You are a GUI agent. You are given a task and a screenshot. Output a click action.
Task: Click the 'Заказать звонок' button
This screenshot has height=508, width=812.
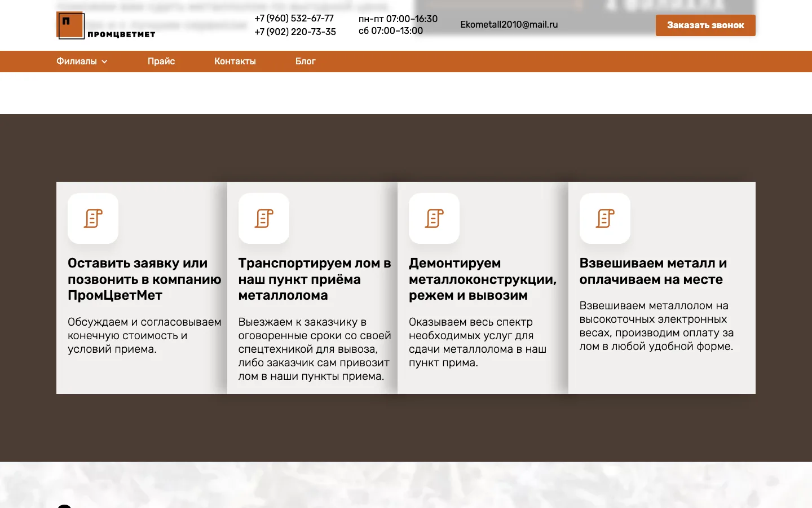click(705, 25)
